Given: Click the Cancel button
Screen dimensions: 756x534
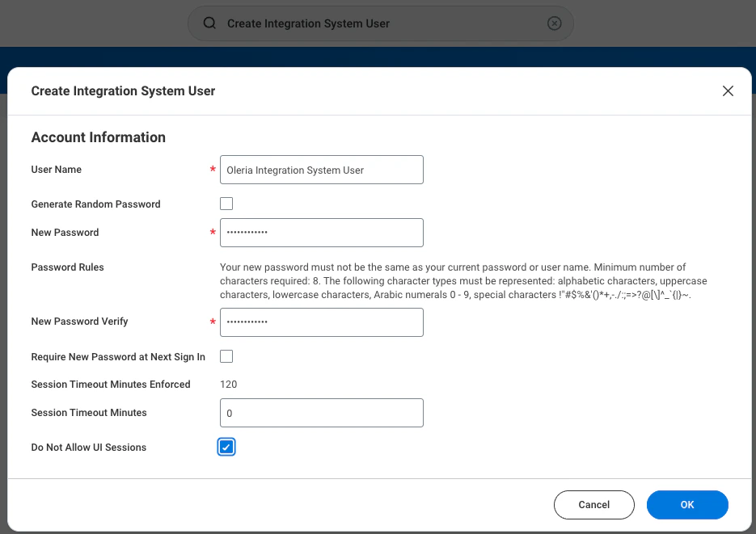Looking at the screenshot, I should [594, 505].
